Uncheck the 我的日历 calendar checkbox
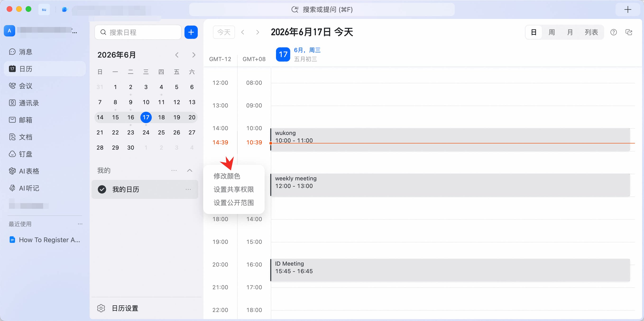The height and width of the screenshot is (321, 644). (x=102, y=189)
